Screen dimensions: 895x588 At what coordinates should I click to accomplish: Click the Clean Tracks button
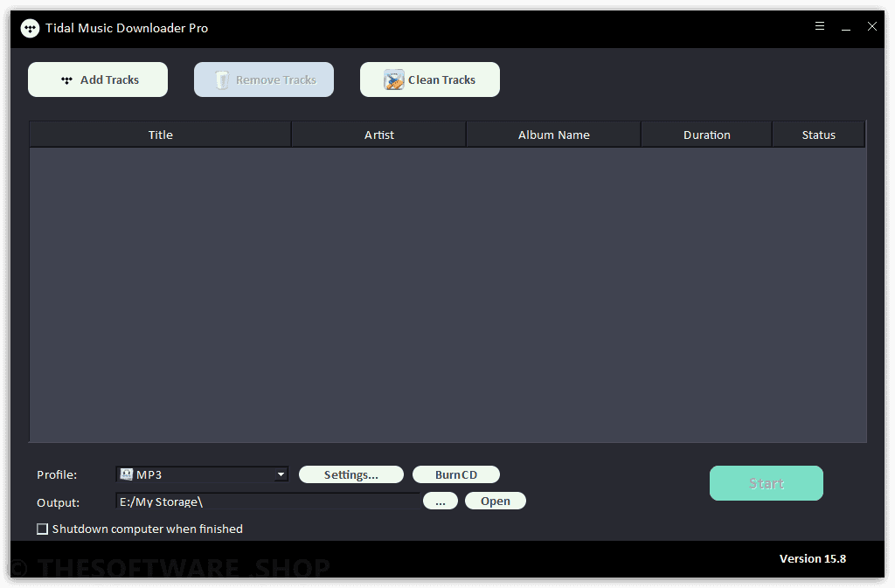[430, 80]
